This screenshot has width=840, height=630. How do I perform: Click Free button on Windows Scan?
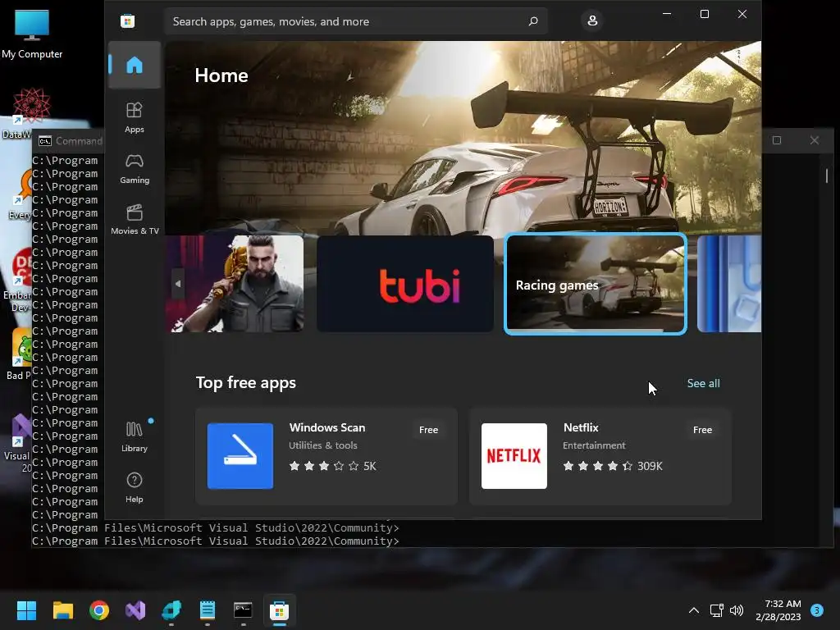pyautogui.click(x=428, y=430)
